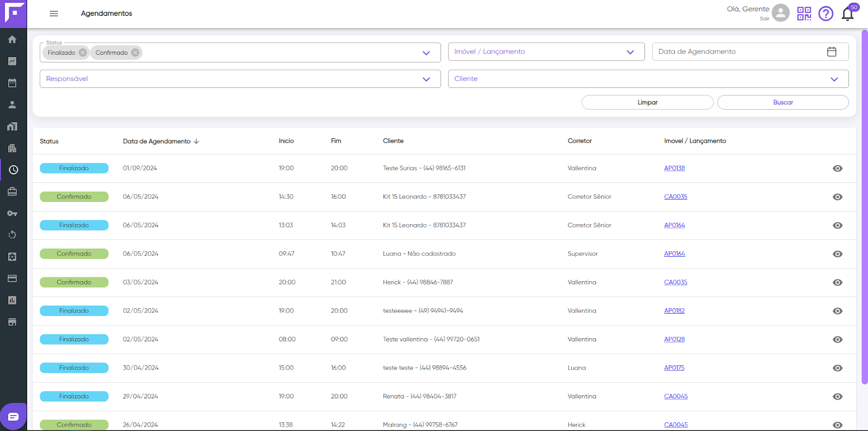Open the house-with-building icon in sidebar
The image size is (868, 431).
click(x=12, y=126)
